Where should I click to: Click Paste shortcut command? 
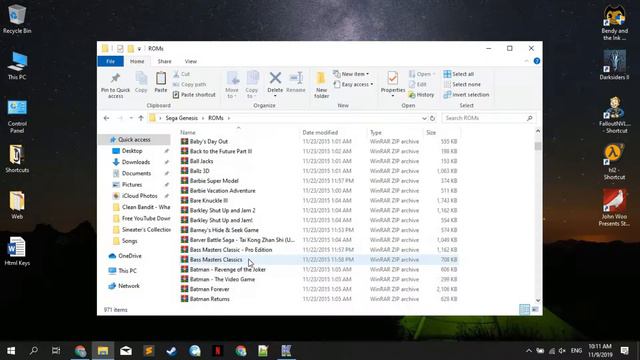tap(194, 95)
